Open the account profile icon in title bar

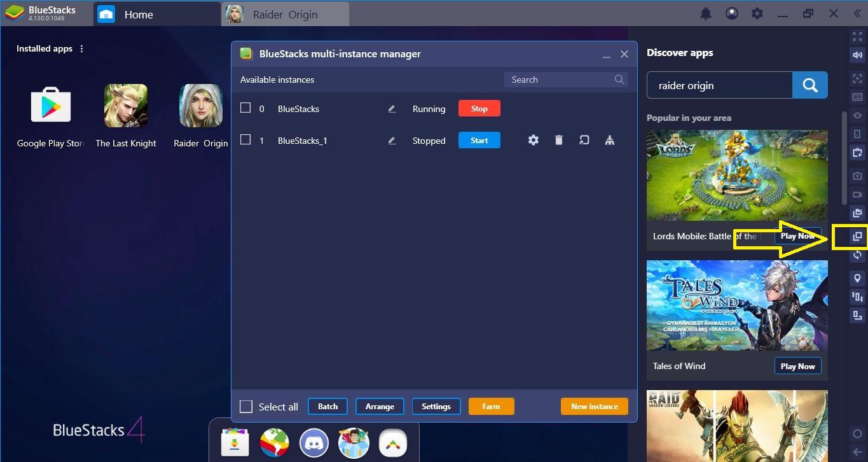tap(732, 13)
